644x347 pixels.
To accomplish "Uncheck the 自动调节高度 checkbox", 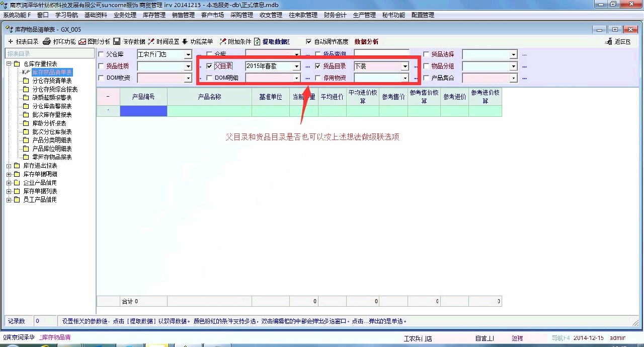I will [309, 42].
